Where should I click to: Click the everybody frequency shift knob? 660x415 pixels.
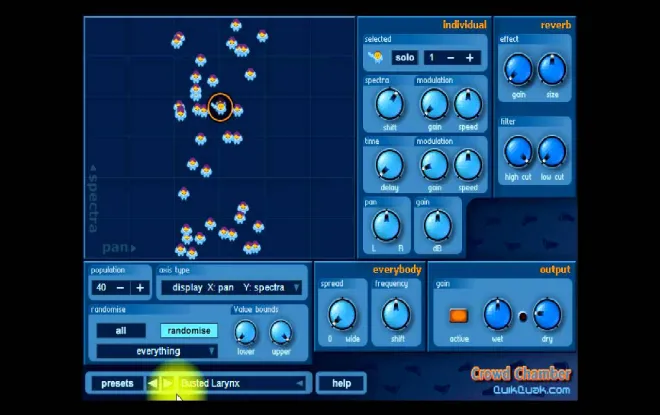pyautogui.click(x=396, y=315)
